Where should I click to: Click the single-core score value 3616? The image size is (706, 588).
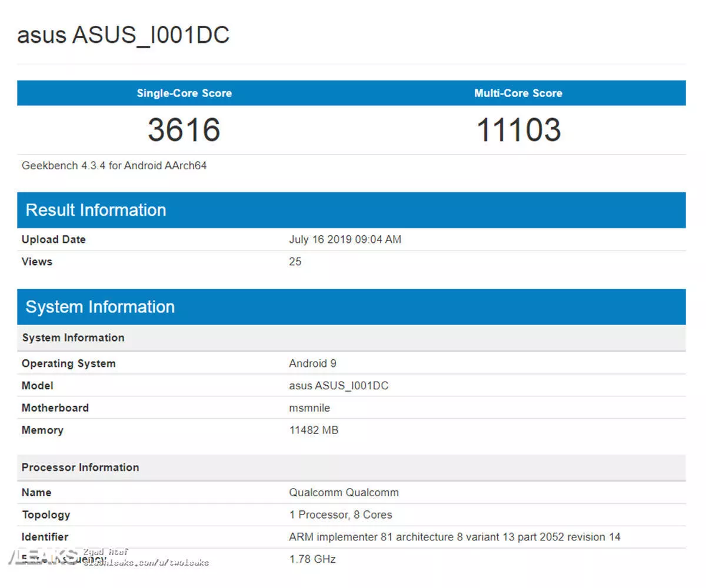click(184, 129)
